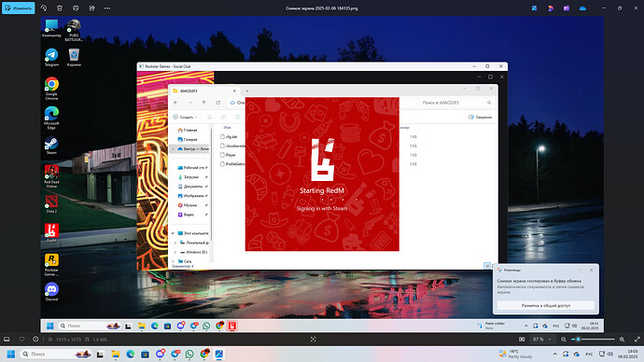Zoom in with the plus magnifier icon
Screen dimensions: 644x362
pos(623,340)
